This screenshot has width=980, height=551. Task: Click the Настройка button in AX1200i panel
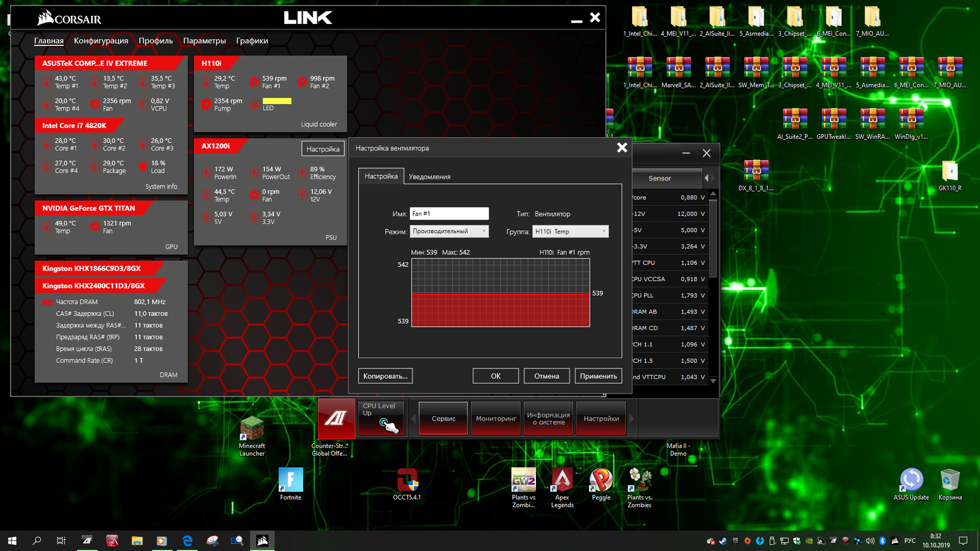pos(323,149)
